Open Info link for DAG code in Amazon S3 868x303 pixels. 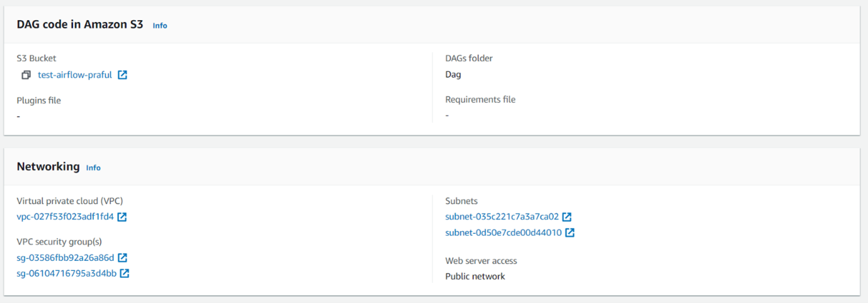point(160,26)
